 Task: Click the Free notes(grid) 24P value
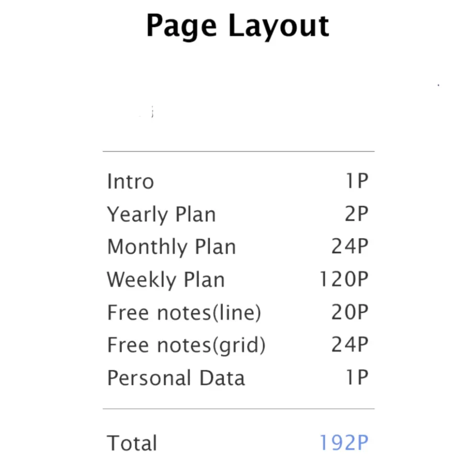[350, 344]
